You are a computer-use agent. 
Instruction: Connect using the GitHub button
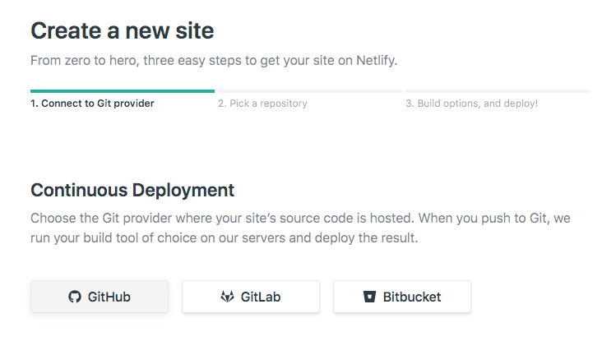point(100,297)
